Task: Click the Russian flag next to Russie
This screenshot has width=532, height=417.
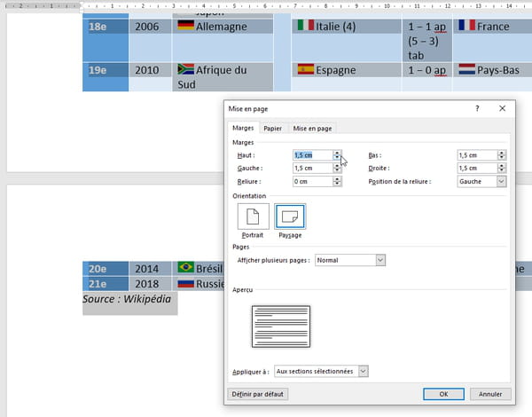Action: pos(185,283)
